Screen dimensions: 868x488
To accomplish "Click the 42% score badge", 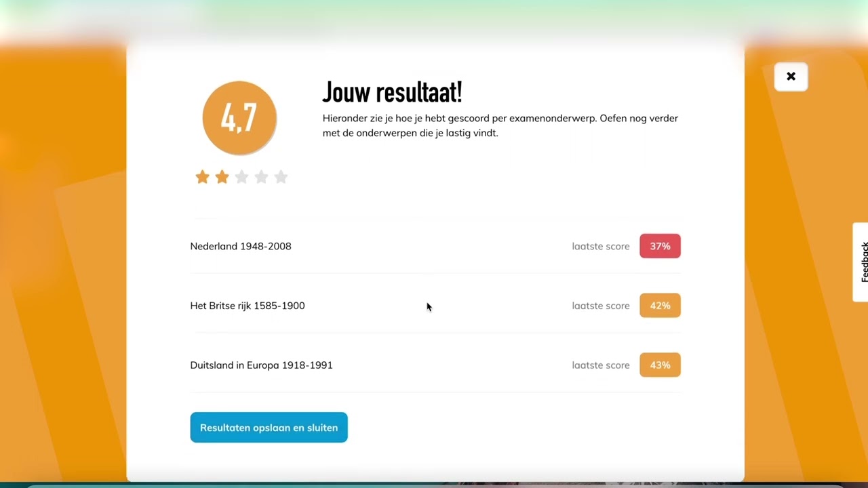I will (x=660, y=306).
